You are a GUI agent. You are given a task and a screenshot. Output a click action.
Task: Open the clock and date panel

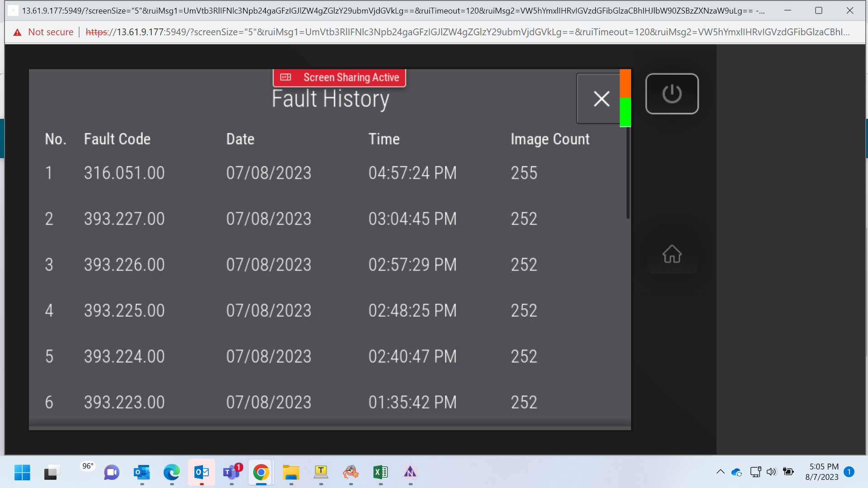[823, 472]
